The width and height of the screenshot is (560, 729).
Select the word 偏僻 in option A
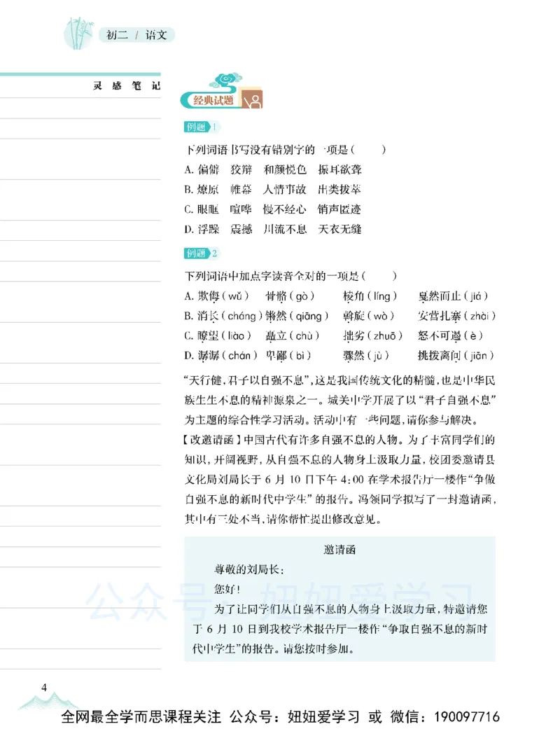(x=208, y=169)
